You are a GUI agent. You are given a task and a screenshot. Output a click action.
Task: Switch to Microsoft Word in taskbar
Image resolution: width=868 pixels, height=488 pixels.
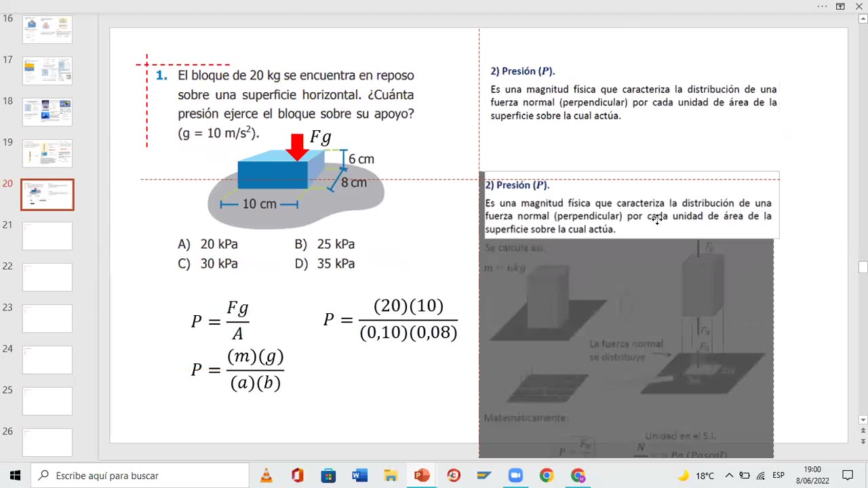click(x=360, y=475)
